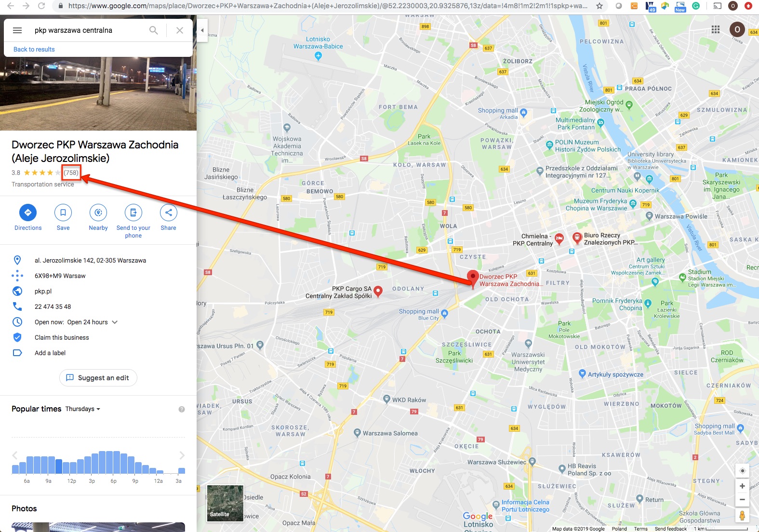Show next popular times day arrow
The height and width of the screenshot is (532, 759).
click(182, 455)
